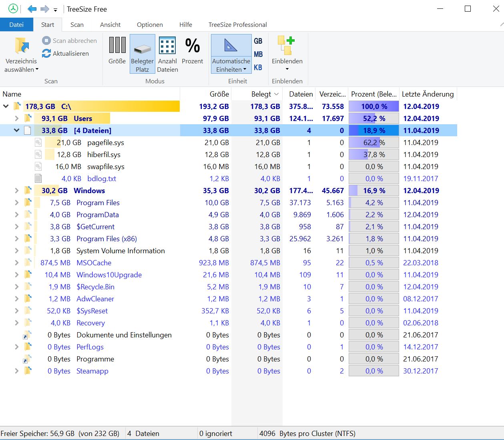Collapse the [4 Dateien] group
This screenshot has height=440, width=504.
[16, 130]
